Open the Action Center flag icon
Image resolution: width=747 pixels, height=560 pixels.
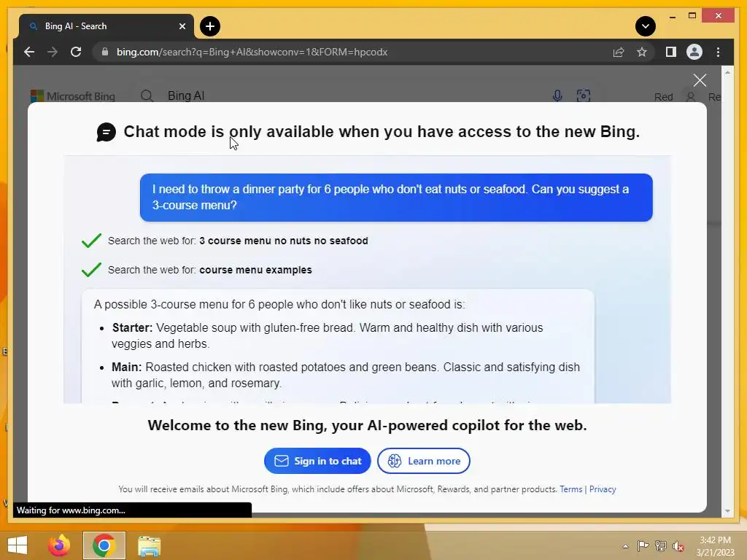tap(643, 546)
